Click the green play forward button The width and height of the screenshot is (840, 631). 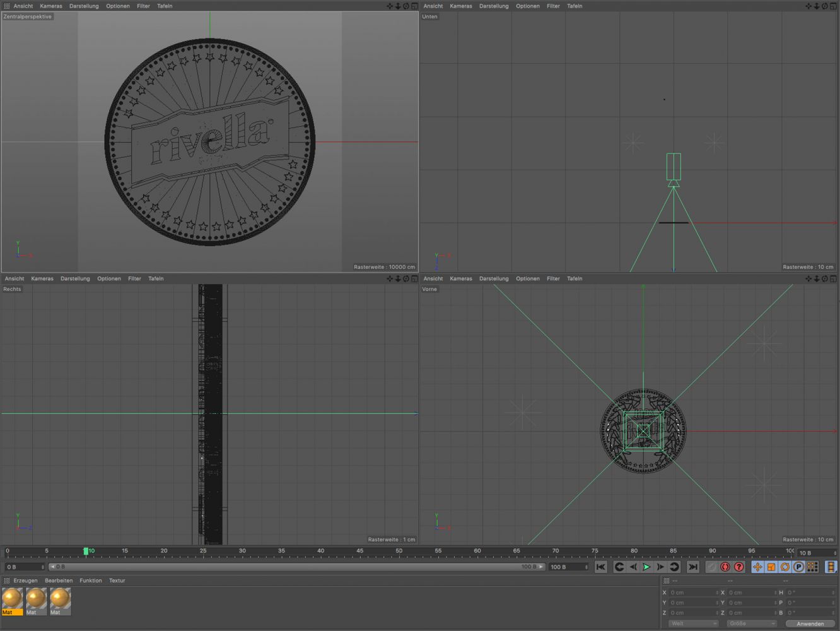point(646,567)
